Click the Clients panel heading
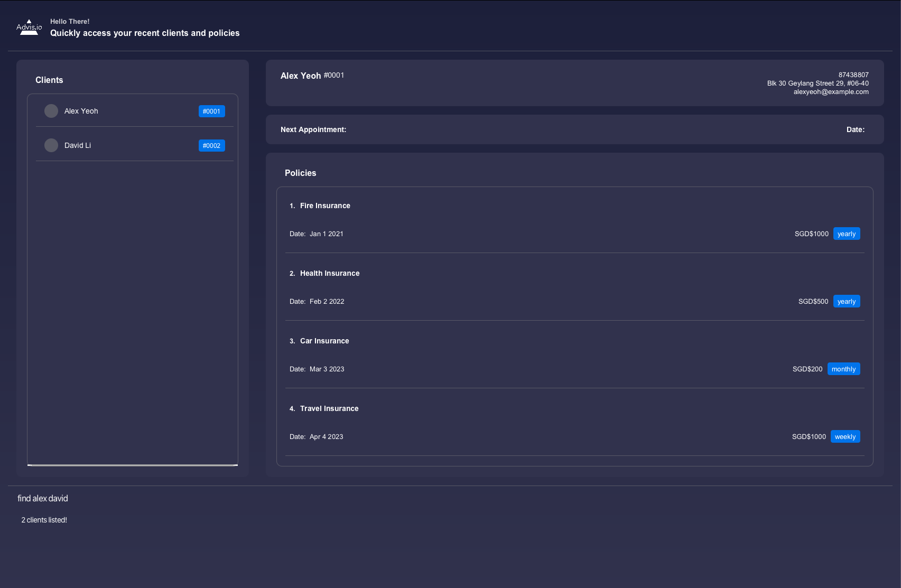The height and width of the screenshot is (588, 901). click(x=49, y=80)
